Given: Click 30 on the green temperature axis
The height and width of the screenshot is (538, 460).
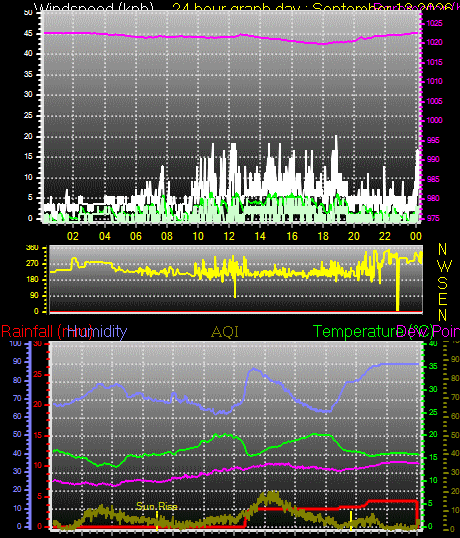Looking at the screenshot, I should (433, 389).
